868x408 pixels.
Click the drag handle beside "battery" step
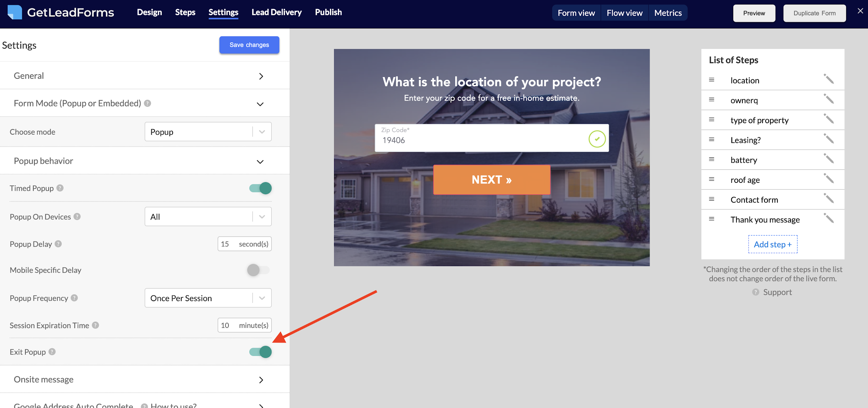pos(711,159)
